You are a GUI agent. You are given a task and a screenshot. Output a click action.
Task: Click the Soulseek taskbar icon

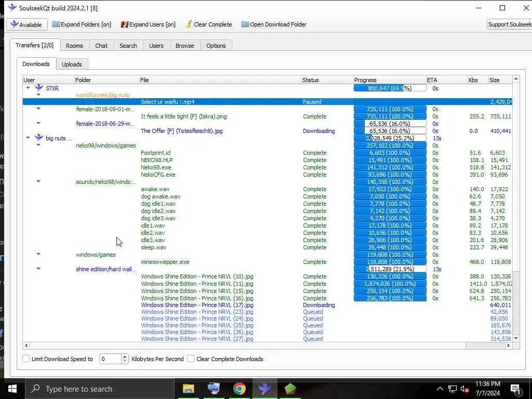pos(264,389)
